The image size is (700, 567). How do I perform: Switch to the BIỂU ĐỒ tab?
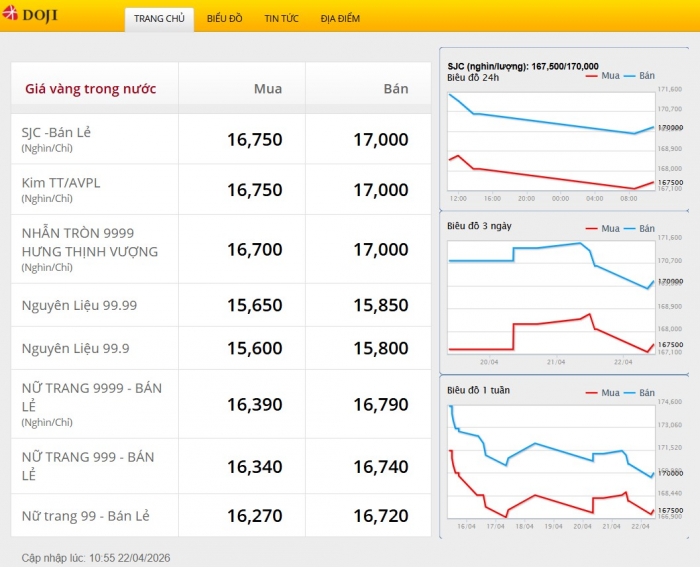(x=225, y=19)
